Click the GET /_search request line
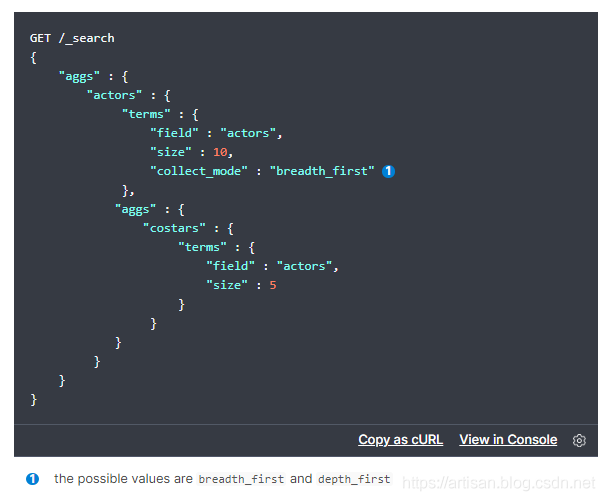 tap(72, 38)
